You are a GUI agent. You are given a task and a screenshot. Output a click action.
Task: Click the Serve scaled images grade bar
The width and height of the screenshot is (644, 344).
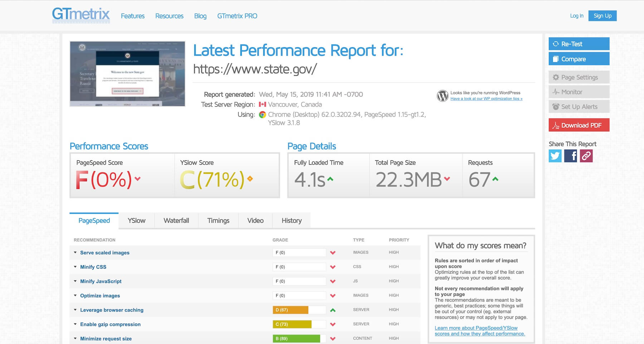pos(299,253)
